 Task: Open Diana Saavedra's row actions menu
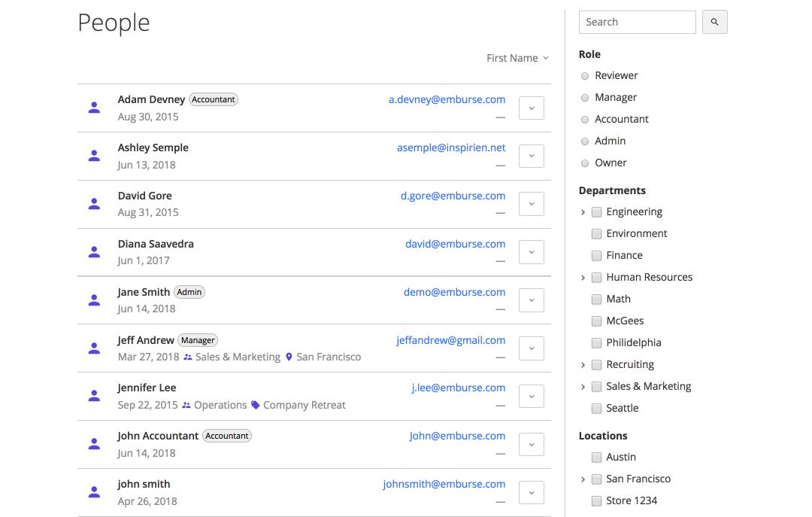532,252
